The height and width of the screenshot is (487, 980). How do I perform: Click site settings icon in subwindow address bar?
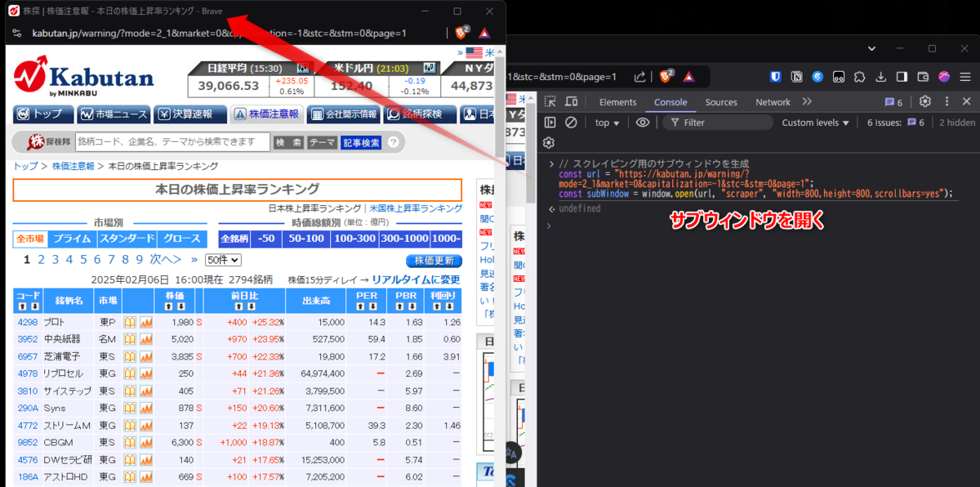point(16,34)
